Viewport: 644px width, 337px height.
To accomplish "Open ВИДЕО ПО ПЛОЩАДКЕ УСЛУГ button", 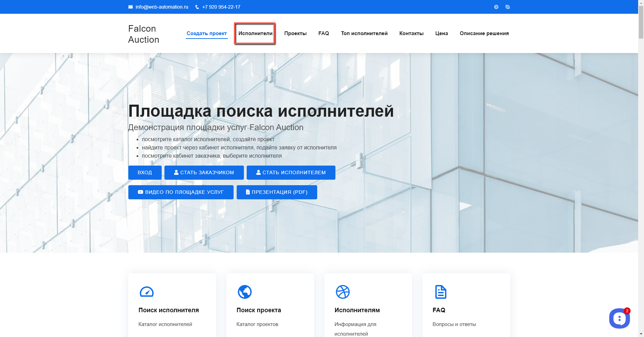I will click(x=181, y=192).
